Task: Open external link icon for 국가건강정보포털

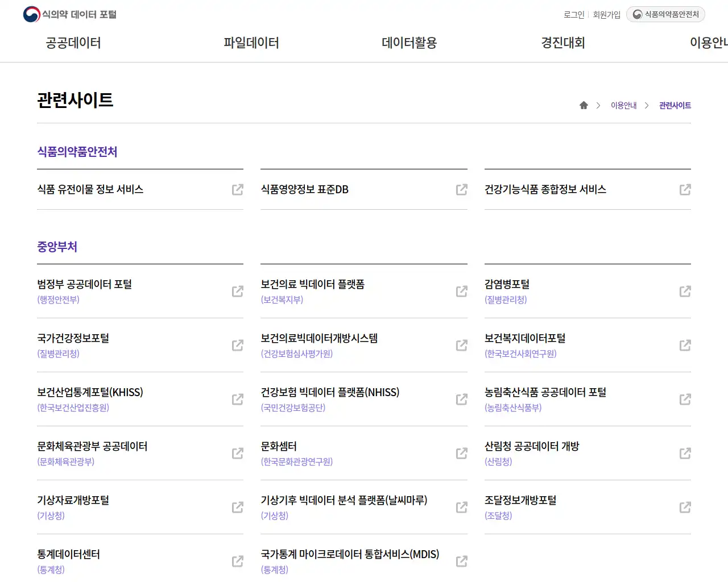Action: [238, 345]
